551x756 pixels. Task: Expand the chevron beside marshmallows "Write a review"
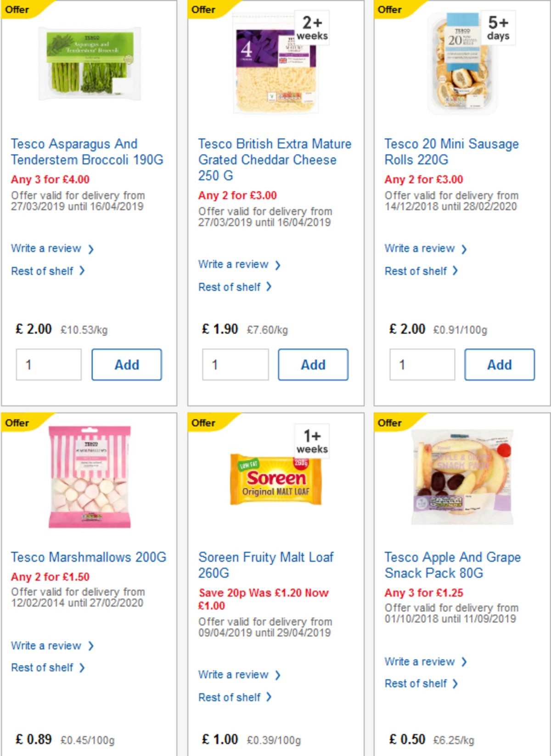point(92,645)
